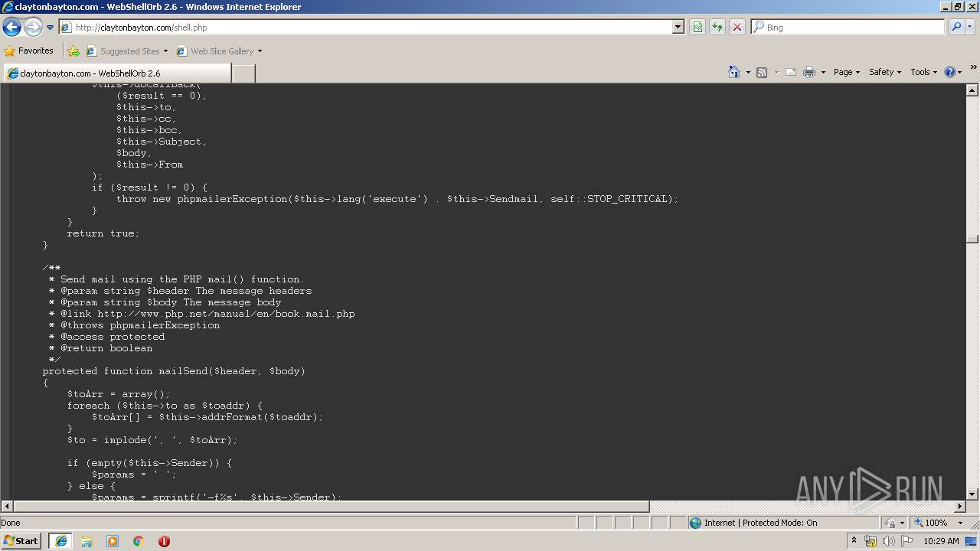Click the 'Done' status bar text
This screenshot has width=980, height=551.
(x=11, y=523)
